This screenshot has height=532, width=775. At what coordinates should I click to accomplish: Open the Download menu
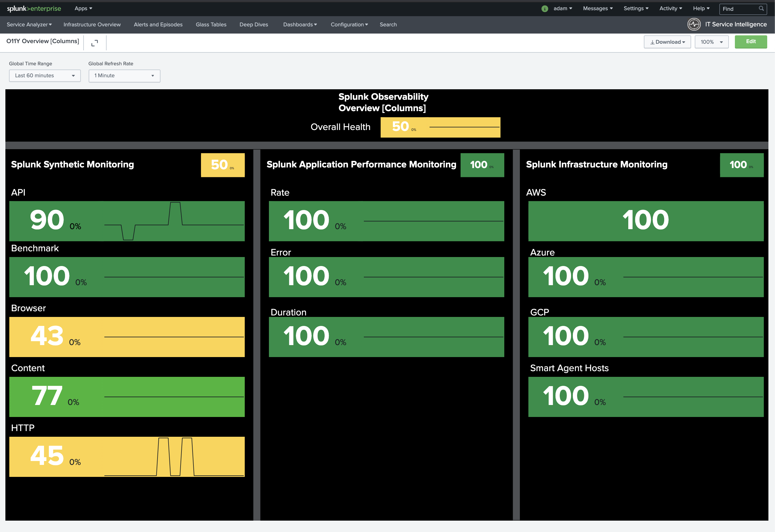point(667,42)
